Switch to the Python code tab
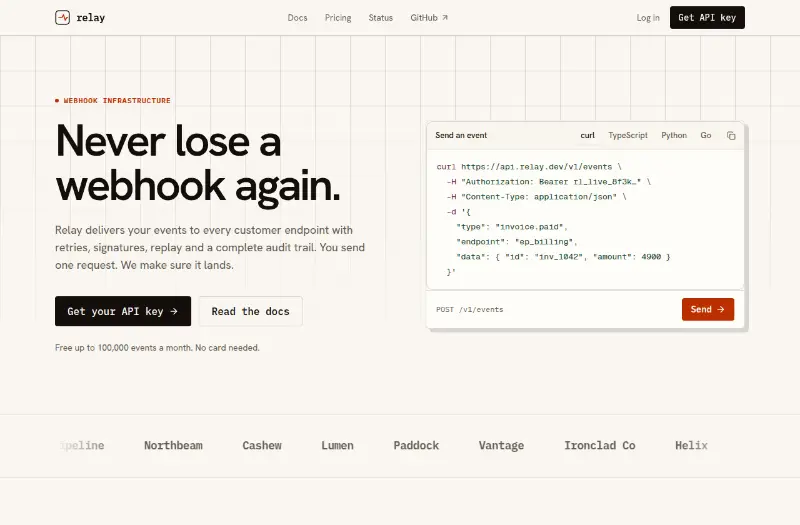Screen dimensions: 800x525 [674, 135]
